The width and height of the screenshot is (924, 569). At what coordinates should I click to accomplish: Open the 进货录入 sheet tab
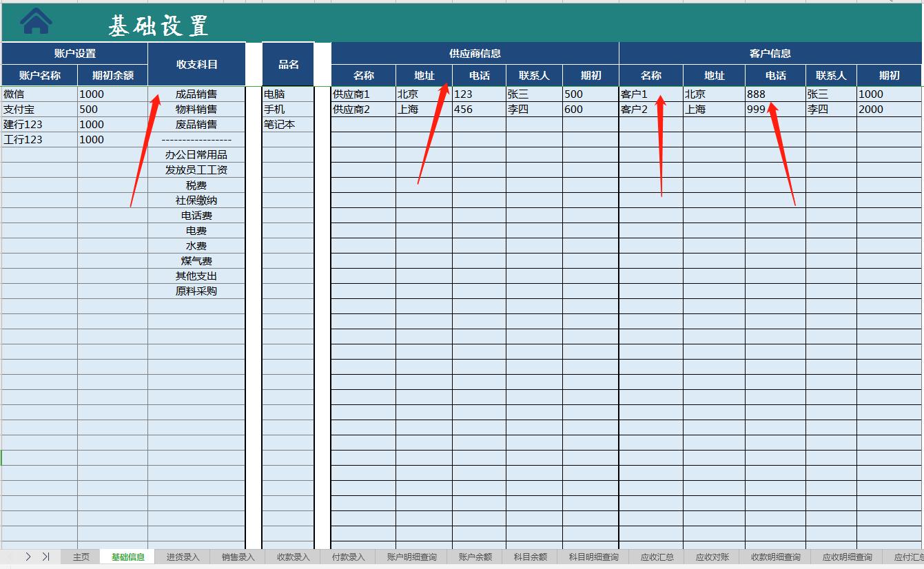[x=181, y=556]
